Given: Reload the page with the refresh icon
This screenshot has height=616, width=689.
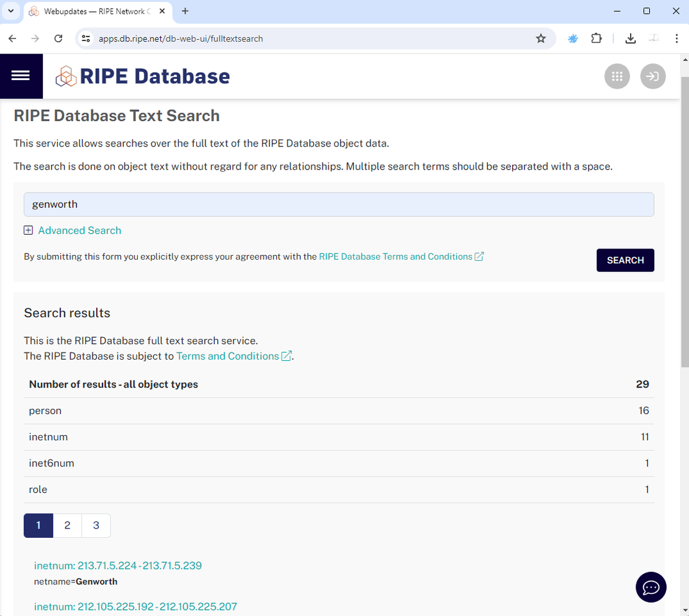Looking at the screenshot, I should (58, 38).
